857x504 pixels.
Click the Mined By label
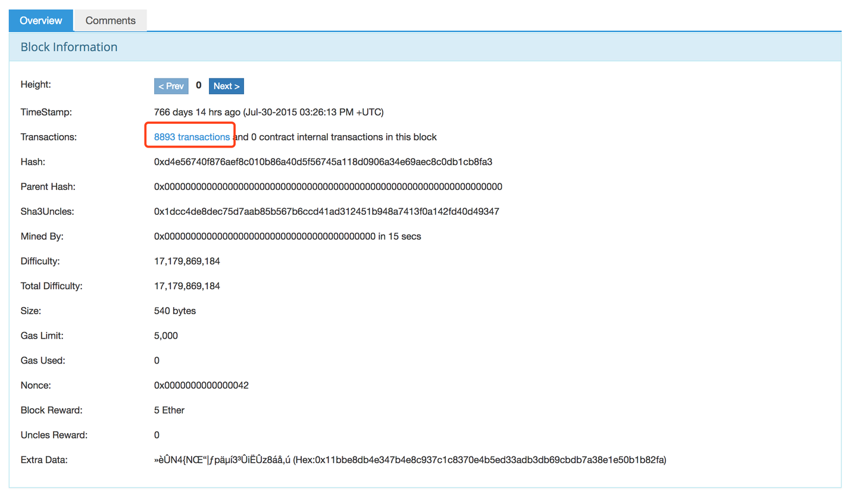pyautogui.click(x=42, y=236)
